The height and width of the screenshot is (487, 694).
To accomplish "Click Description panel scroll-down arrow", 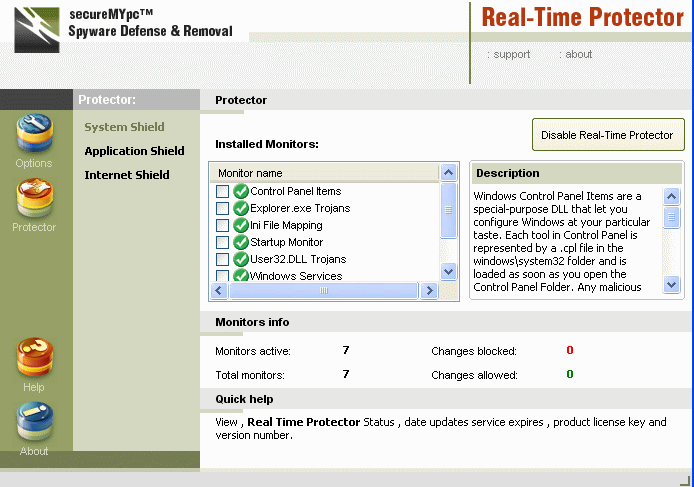I will pyautogui.click(x=671, y=284).
